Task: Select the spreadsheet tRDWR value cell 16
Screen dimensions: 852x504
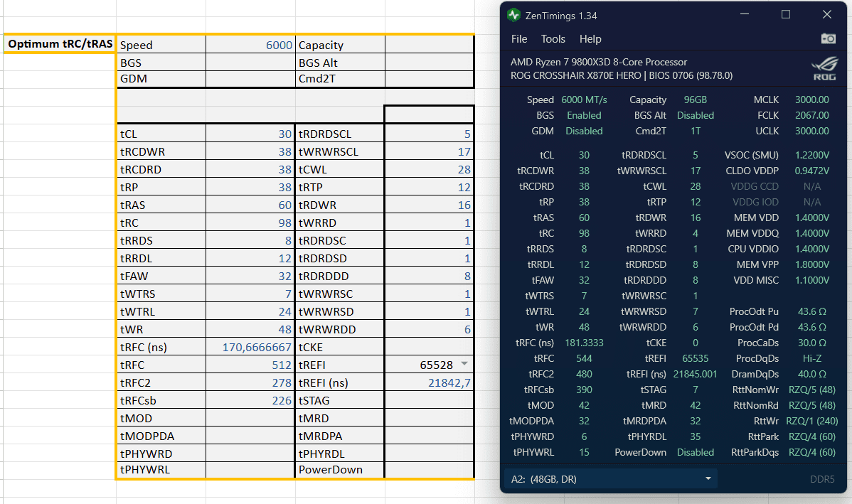Action: point(430,205)
